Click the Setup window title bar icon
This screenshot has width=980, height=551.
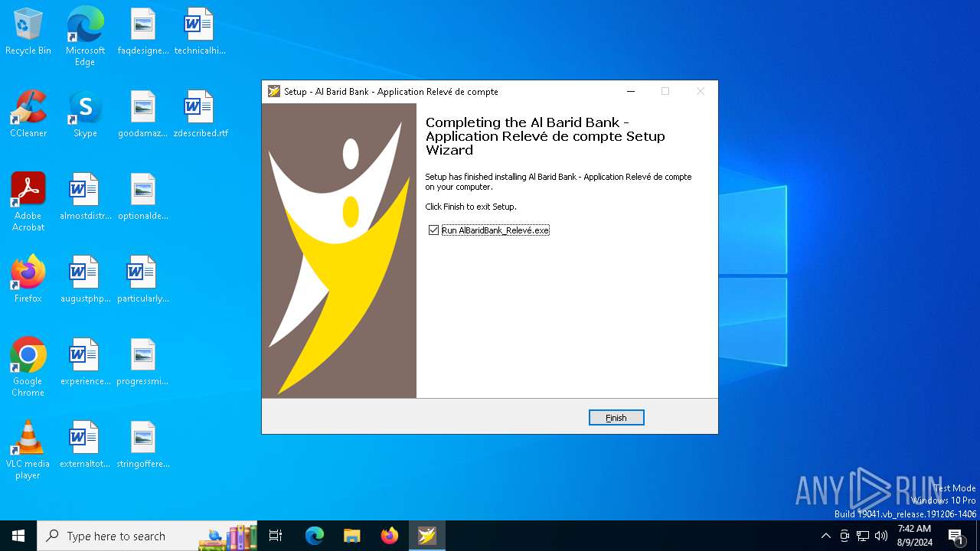click(274, 91)
